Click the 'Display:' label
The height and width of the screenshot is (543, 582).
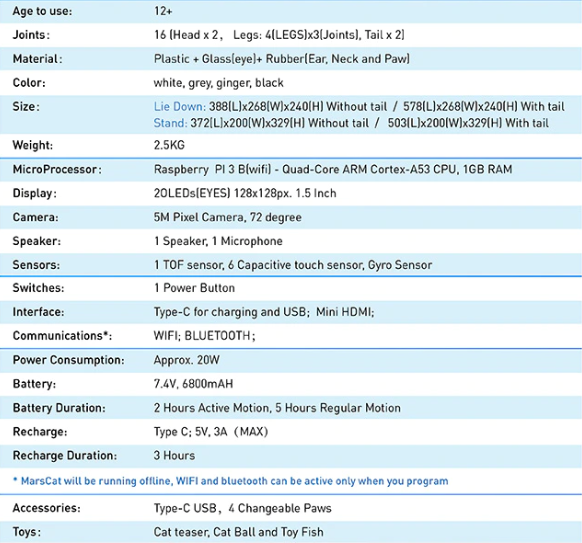pyautogui.click(x=35, y=193)
